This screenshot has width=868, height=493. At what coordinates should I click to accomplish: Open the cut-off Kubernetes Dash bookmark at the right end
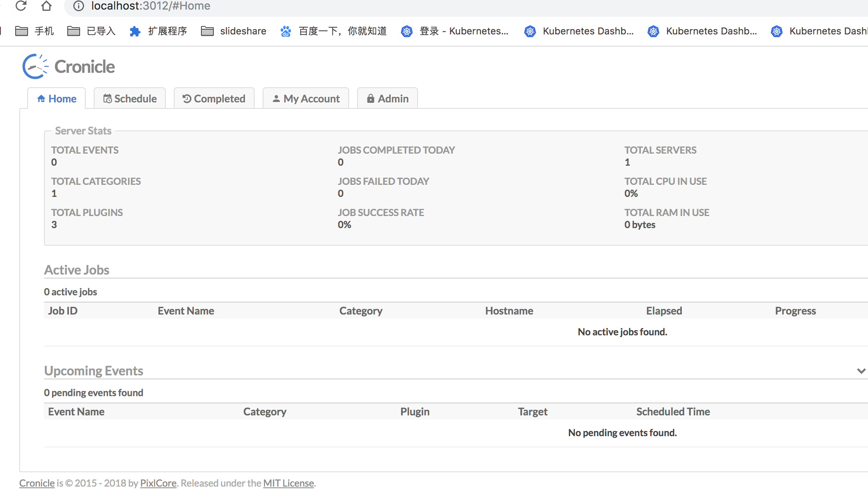click(x=819, y=31)
